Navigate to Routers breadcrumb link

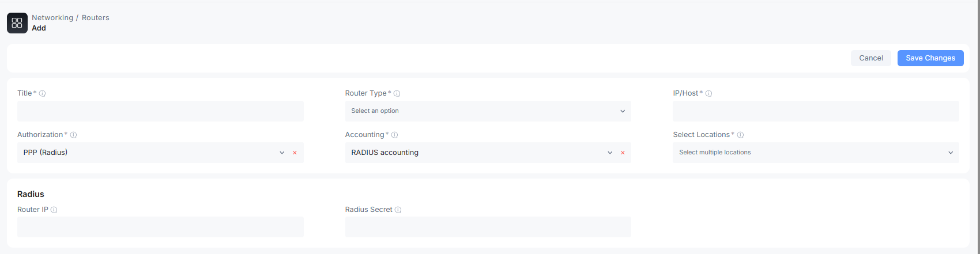pos(96,18)
